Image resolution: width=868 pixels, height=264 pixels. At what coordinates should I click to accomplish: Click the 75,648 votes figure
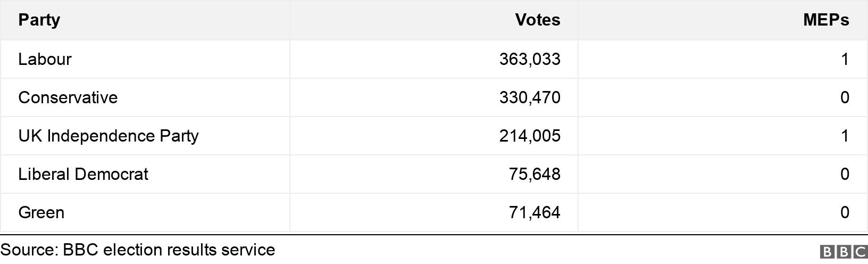(535, 174)
